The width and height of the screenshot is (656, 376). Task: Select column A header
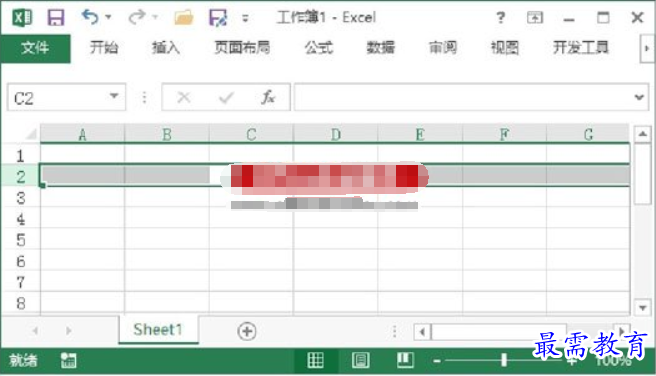click(x=82, y=135)
